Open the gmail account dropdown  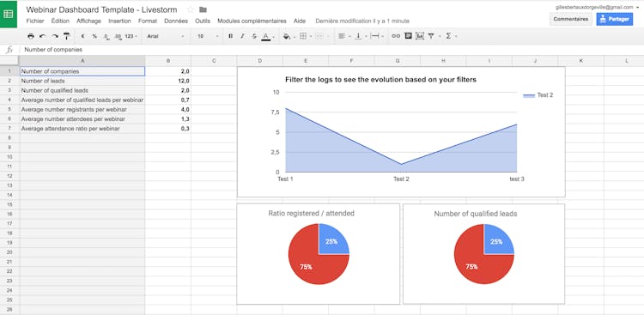point(597,7)
